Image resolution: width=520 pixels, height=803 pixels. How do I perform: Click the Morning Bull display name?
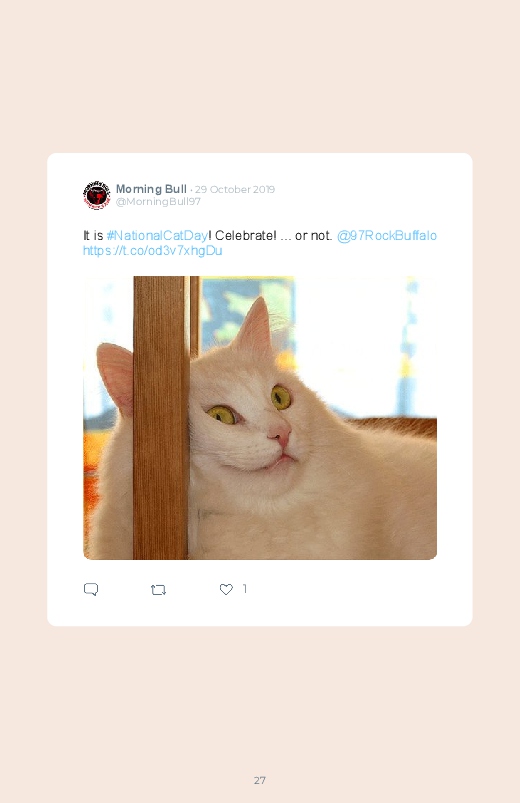point(151,189)
